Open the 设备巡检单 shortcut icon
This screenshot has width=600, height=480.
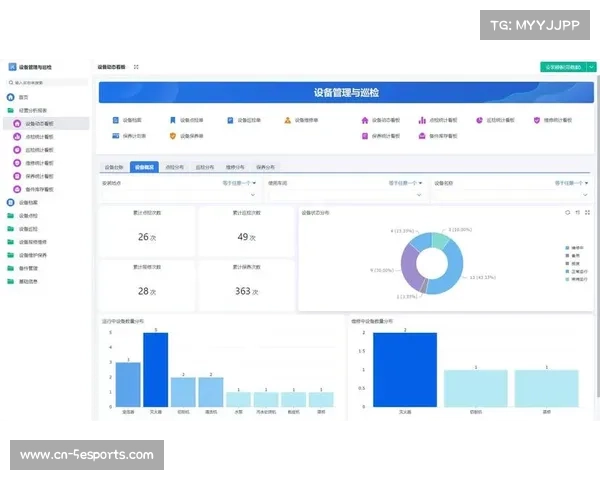tap(230, 120)
